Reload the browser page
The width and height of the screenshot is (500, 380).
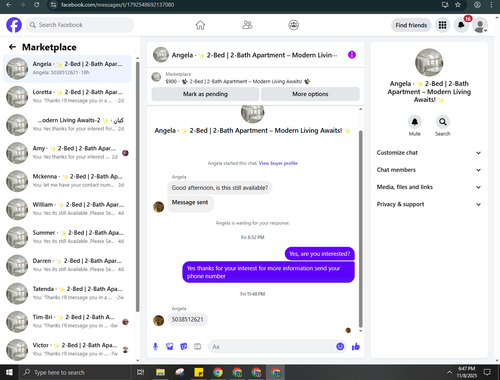[x=37, y=5]
